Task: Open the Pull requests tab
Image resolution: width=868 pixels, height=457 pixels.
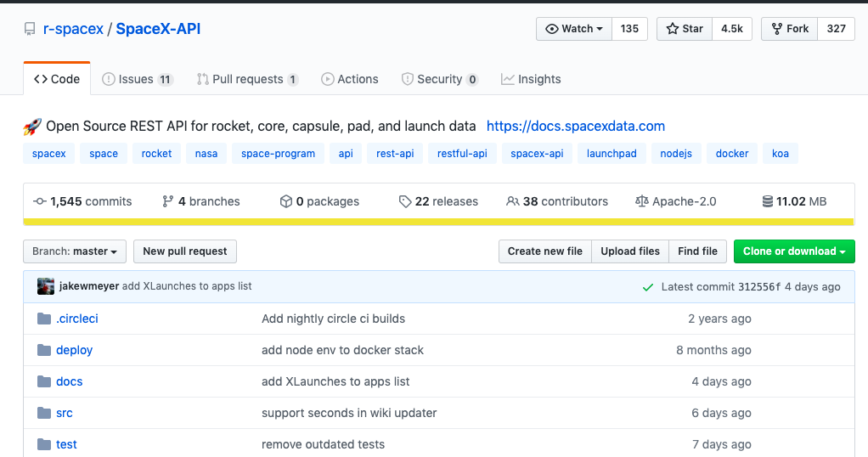Action: pos(247,79)
